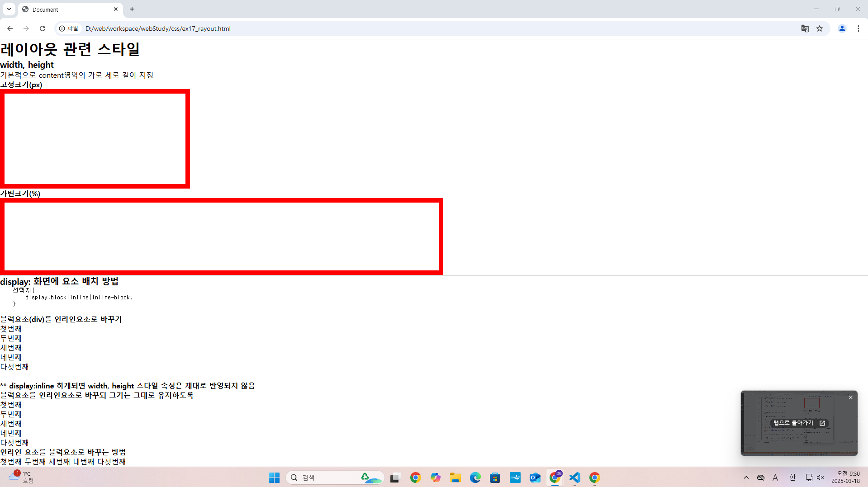Close the Document tab

point(116,9)
